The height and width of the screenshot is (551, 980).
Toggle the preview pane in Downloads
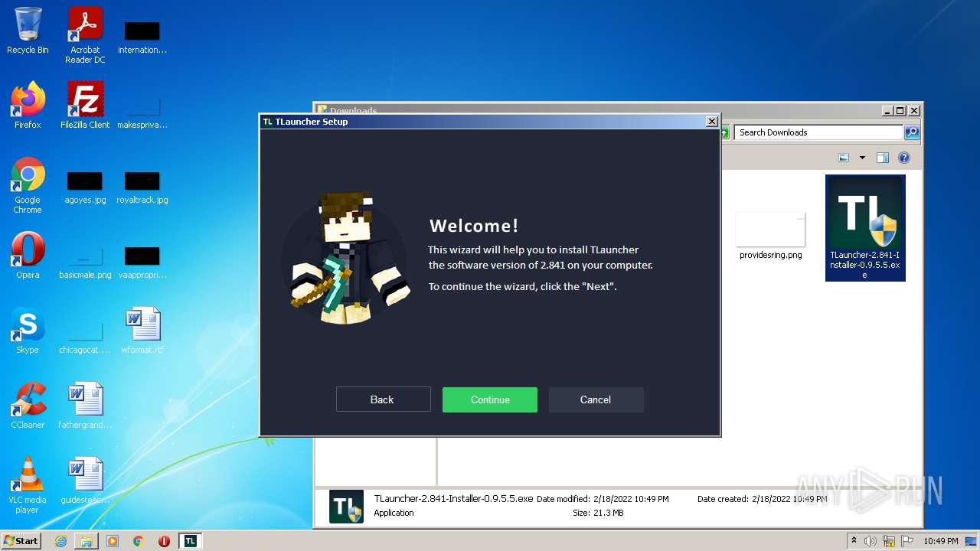(883, 158)
